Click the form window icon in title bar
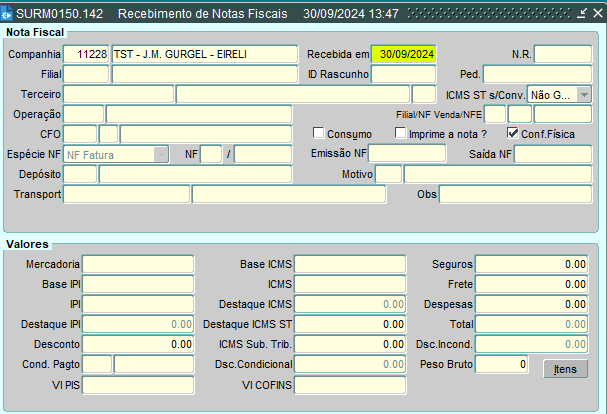This screenshot has width=607, height=414. (x=10, y=15)
